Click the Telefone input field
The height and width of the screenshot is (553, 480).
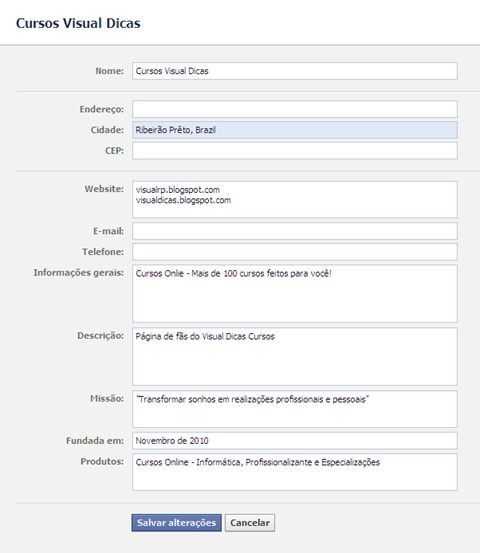click(x=295, y=252)
